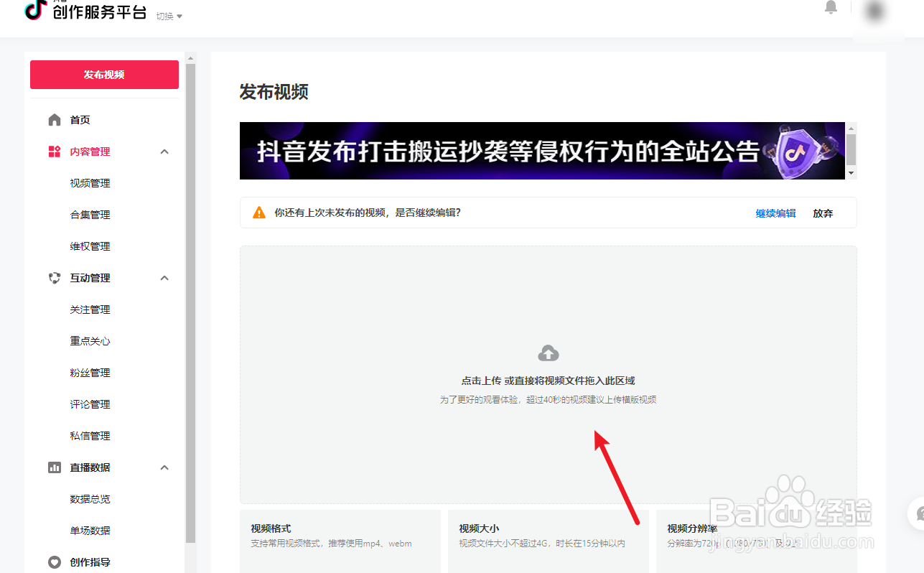The width and height of the screenshot is (924, 573).
Task: Click the 直播数据 chart icon
Action: coord(55,467)
